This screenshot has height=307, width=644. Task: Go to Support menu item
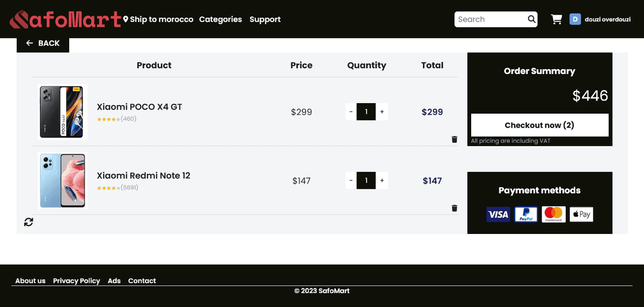265,19
